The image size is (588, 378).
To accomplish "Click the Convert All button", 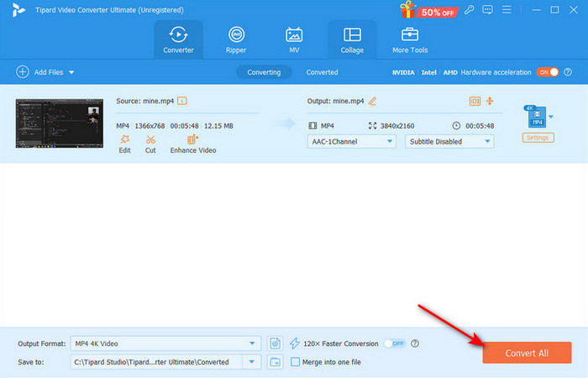I will click(527, 353).
